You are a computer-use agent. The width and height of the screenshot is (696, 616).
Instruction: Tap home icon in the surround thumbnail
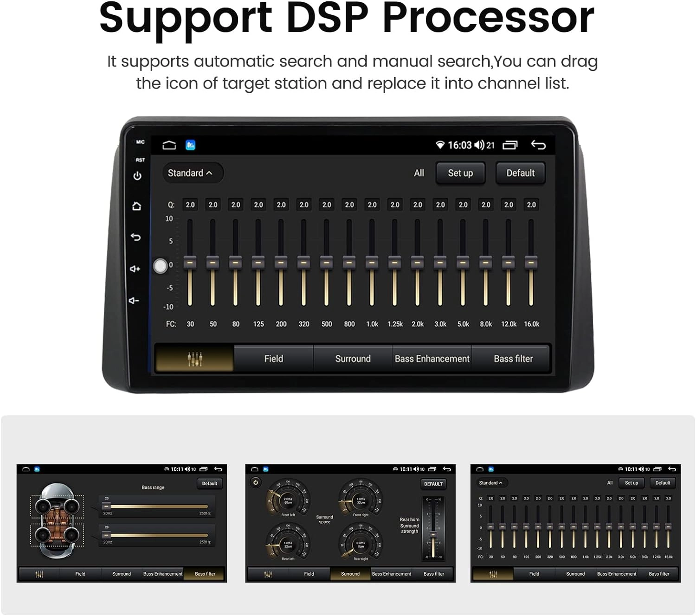[x=255, y=469]
